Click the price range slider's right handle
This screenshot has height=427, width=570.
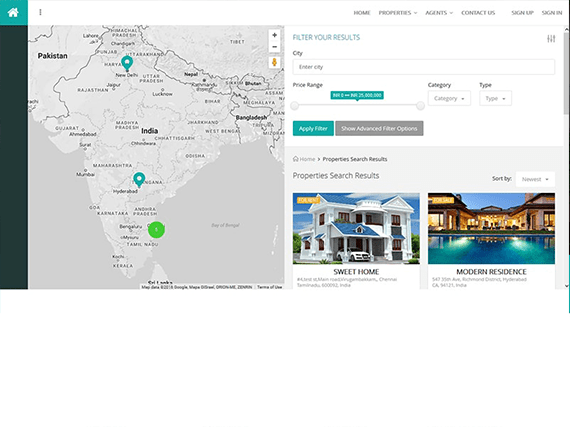point(420,106)
